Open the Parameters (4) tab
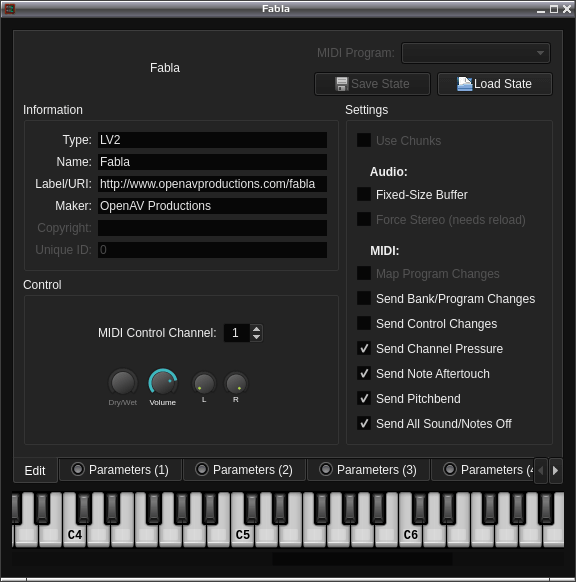The image size is (576, 582). pyautogui.click(x=482, y=470)
